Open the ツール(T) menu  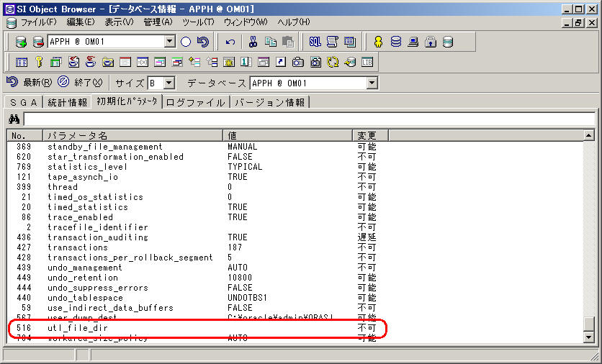[x=198, y=22]
